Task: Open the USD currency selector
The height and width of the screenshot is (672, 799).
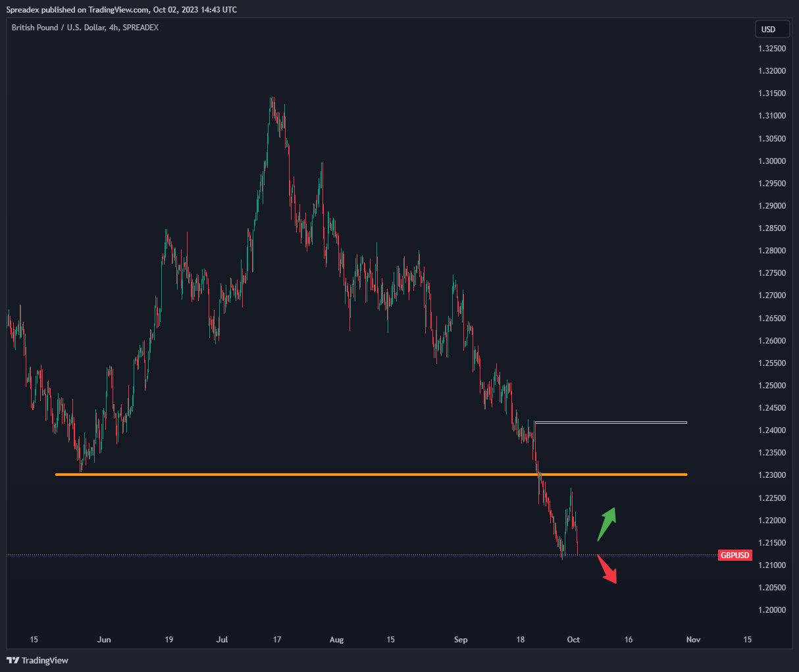Action: pyautogui.click(x=772, y=29)
